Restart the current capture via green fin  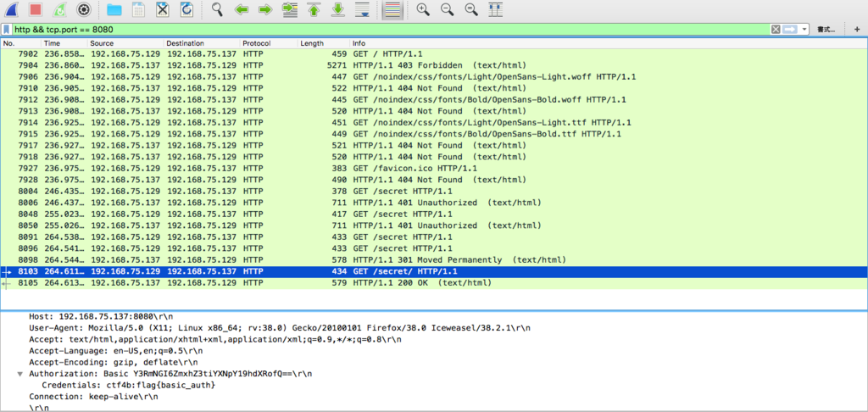[60, 9]
